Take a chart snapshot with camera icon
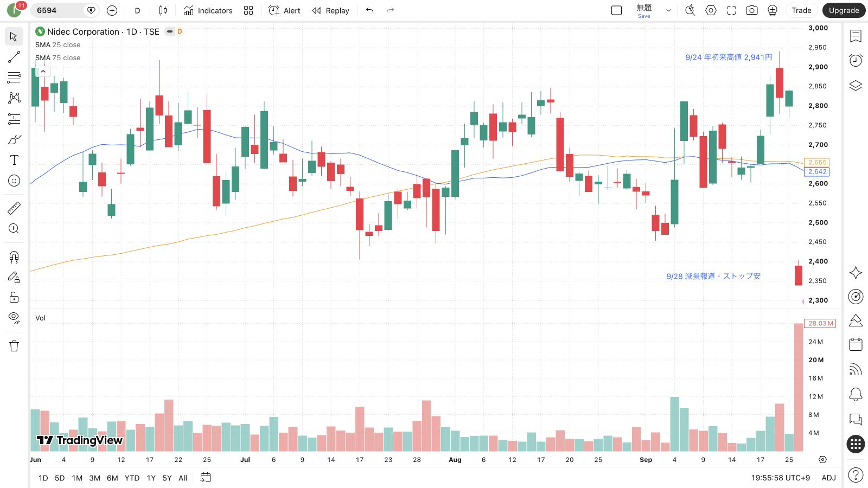 click(752, 10)
